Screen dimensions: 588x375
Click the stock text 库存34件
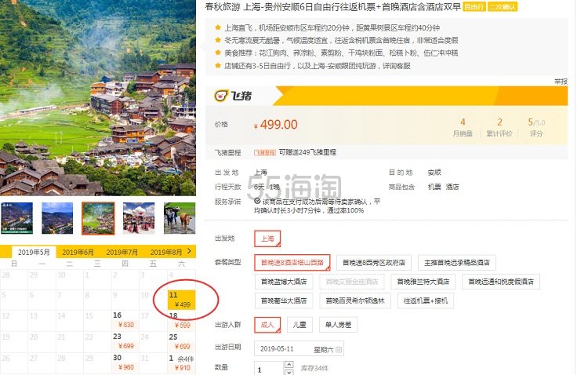point(314,368)
